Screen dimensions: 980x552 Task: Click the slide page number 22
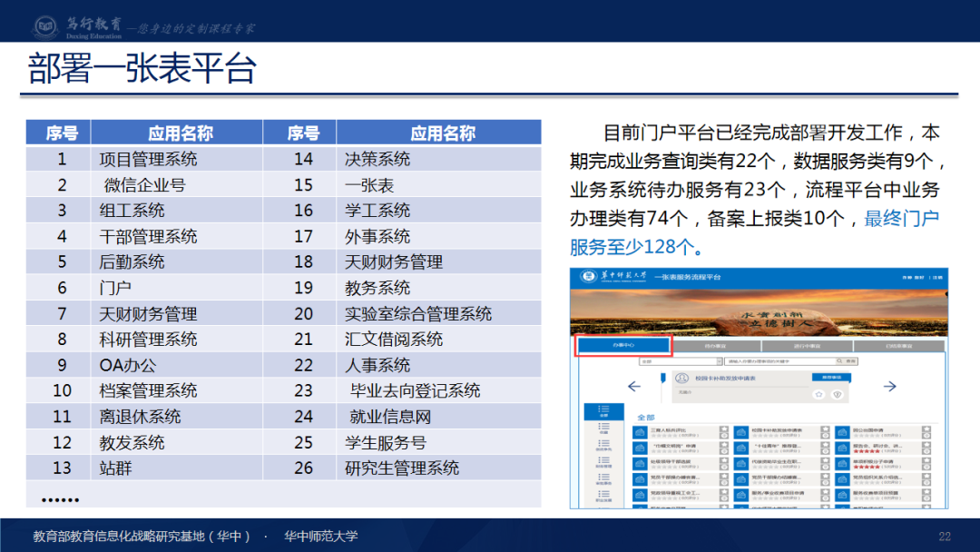click(x=945, y=537)
